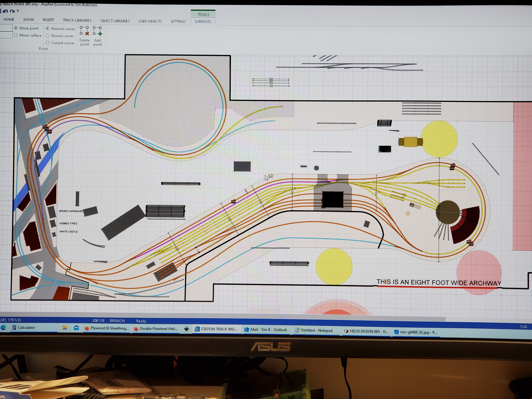This screenshot has width=532, height=399.
Task: Select the Normal corner radio button
Action: tap(48, 28)
